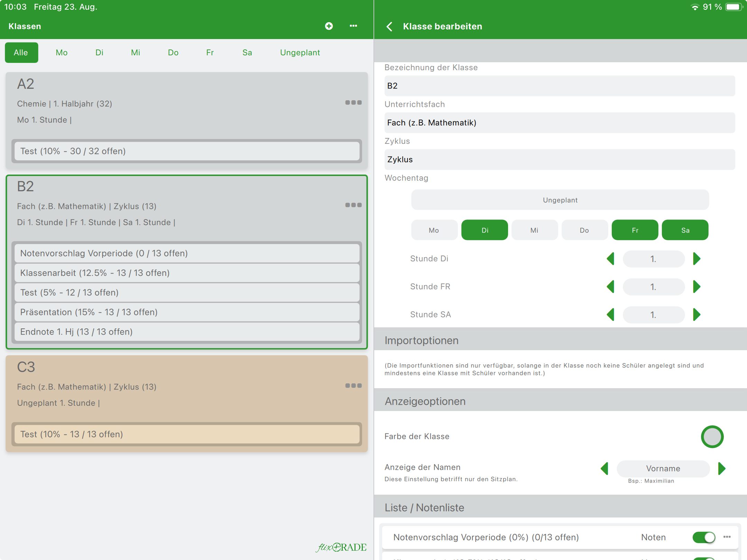Open the Klassen header more options menu
The height and width of the screenshot is (560, 747).
tap(353, 26)
